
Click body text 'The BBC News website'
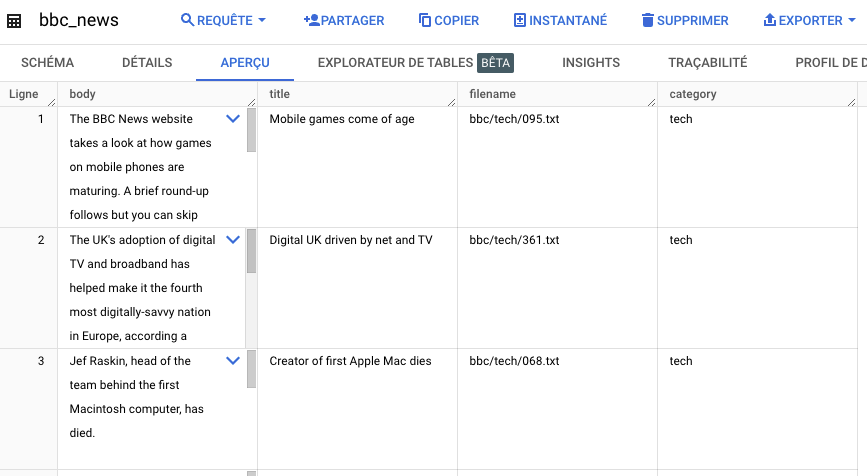(x=131, y=119)
